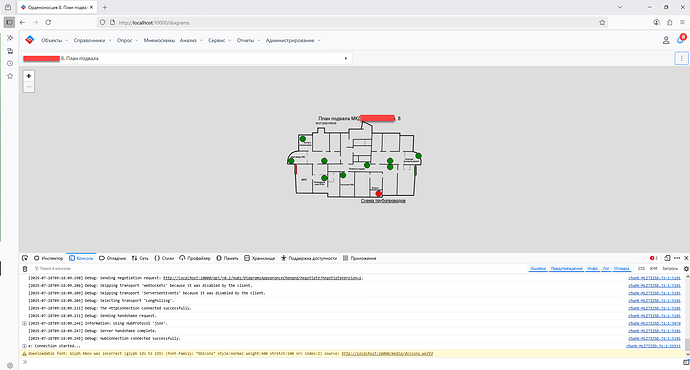
Task: Activate the element picker in devtools
Action: [25, 258]
